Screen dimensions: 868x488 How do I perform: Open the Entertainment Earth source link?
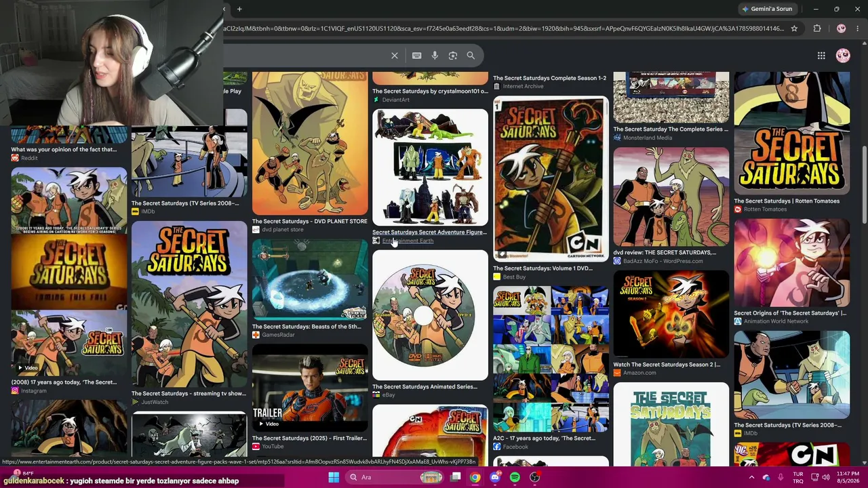408,241
